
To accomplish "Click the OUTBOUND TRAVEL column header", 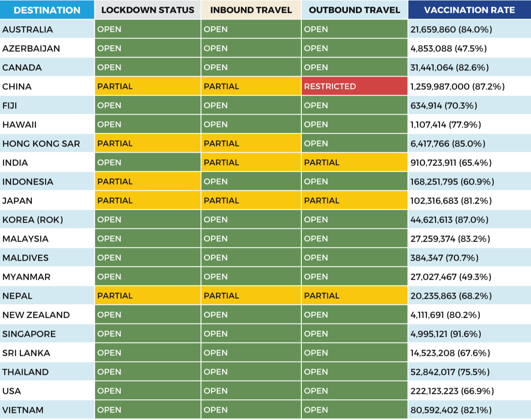I will (x=354, y=10).
